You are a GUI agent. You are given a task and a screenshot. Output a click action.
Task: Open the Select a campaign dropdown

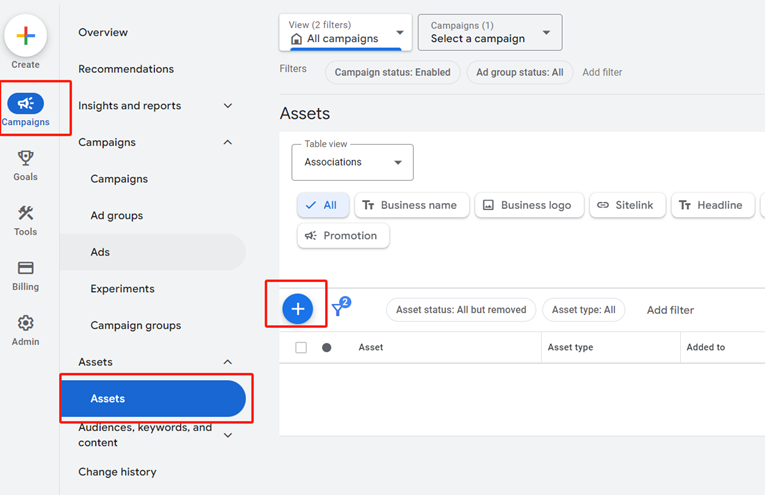tap(489, 33)
